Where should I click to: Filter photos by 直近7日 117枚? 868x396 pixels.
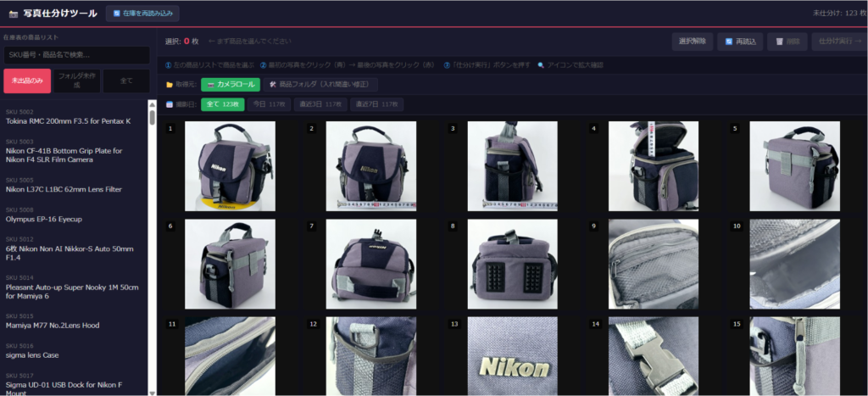tap(376, 104)
